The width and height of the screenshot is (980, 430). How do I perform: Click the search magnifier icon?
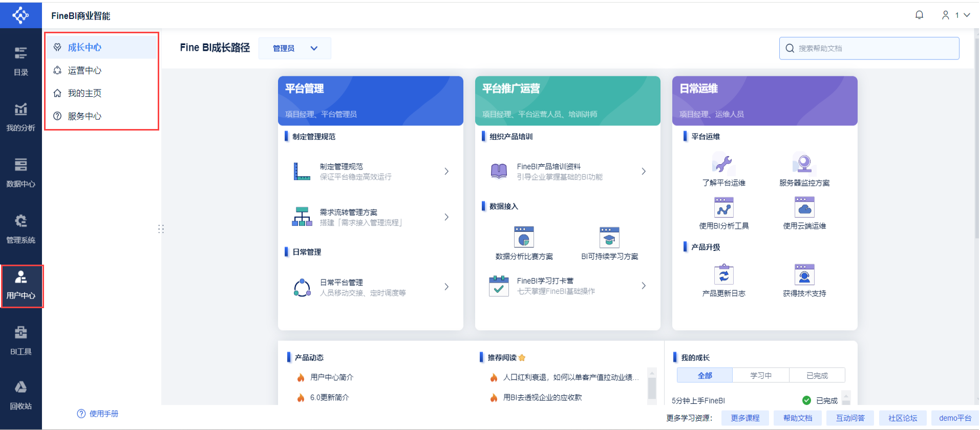click(790, 48)
